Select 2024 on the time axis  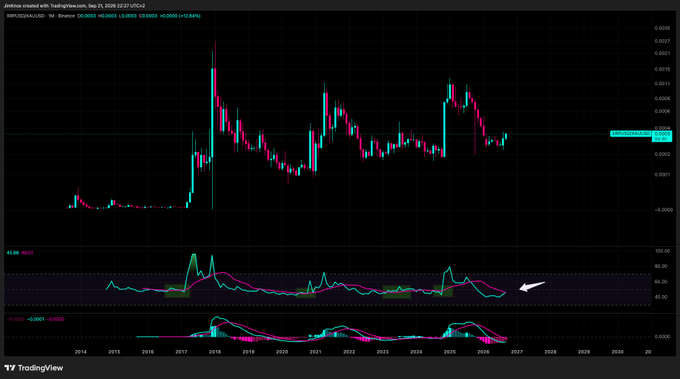416,352
